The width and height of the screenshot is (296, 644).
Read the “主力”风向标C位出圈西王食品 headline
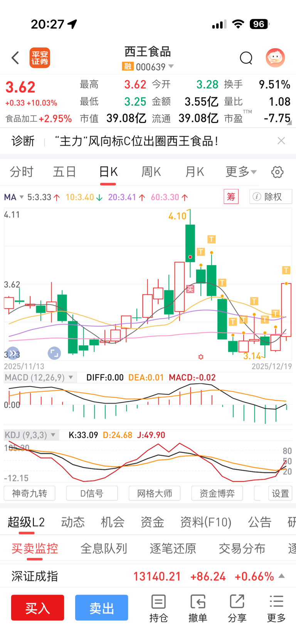[x=136, y=141]
